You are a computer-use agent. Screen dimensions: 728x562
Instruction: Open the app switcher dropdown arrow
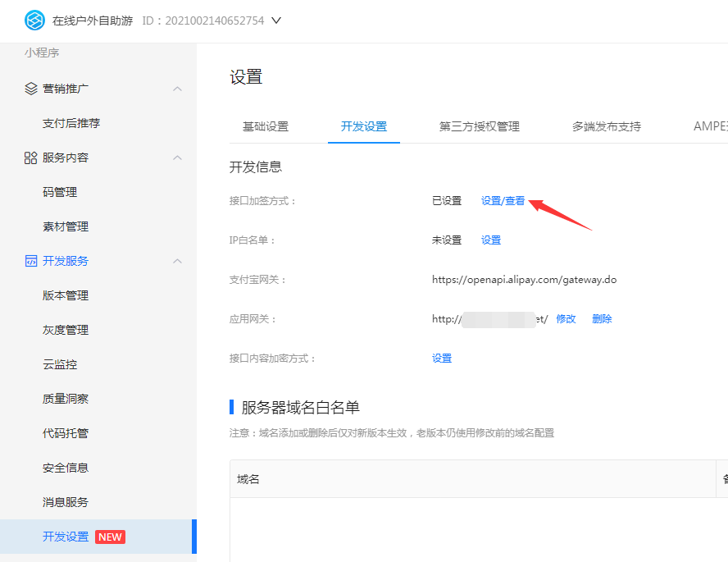point(276,21)
